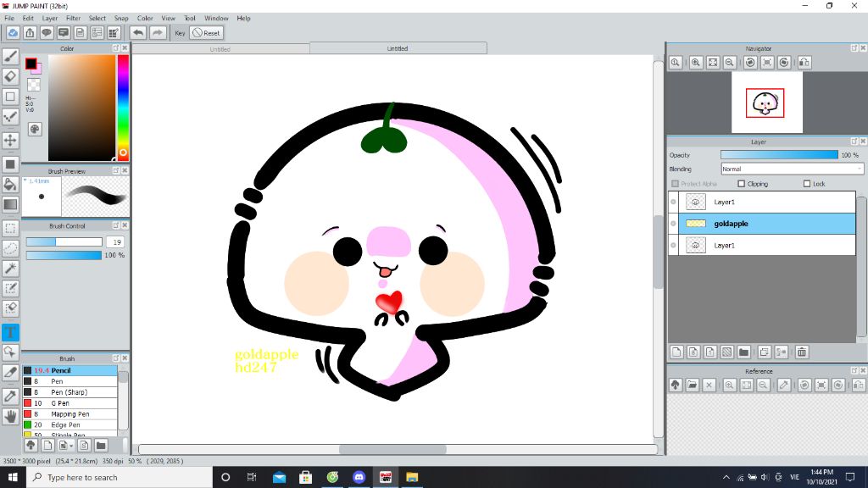Image resolution: width=868 pixels, height=488 pixels.
Task: Hide the goldapple layer
Action: pyautogui.click(x=673, y=224)
